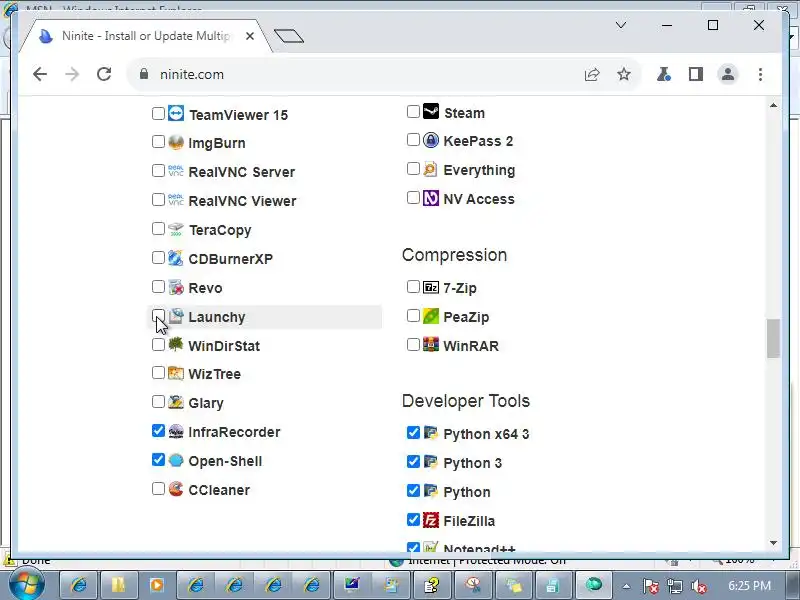Screen dimensions: 800x600
Task: Uncheck the FileZilla checkbox
Action: pos(413,520)
